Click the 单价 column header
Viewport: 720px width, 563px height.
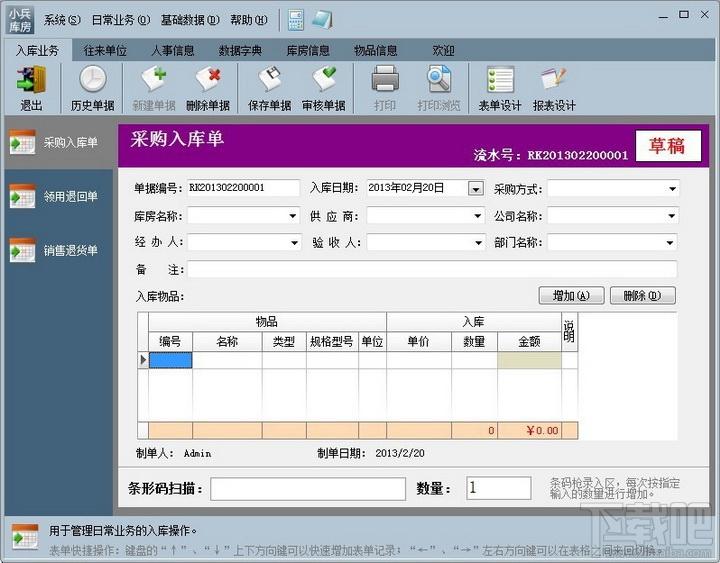[x=418, y=342]
